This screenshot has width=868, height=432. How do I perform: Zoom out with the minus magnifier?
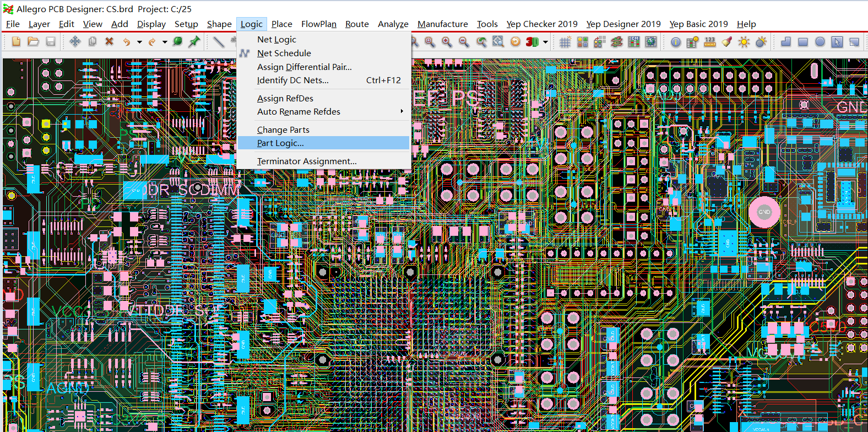(x=464, y=42)
